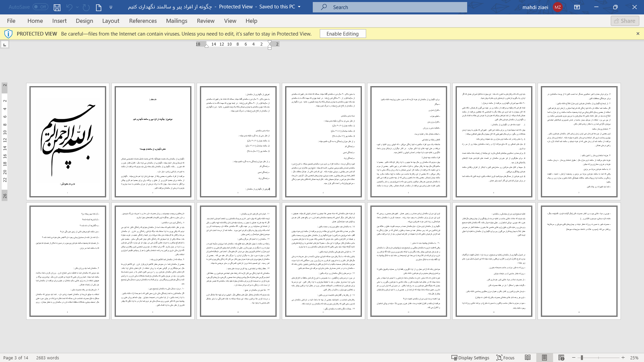Viewport: 644px width, 362px height.
Task: Click the 25% zoom level
Action: click(634, 358)
